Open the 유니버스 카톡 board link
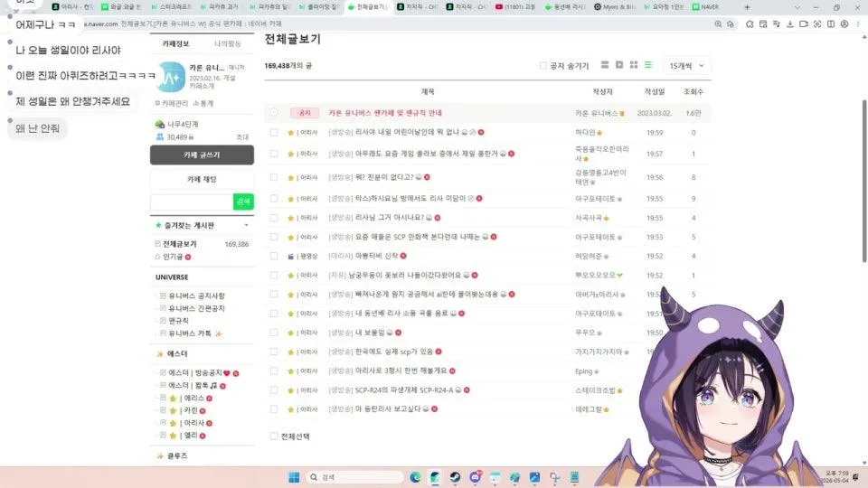This screenshot has width=868, height=488. coord(189,333)
